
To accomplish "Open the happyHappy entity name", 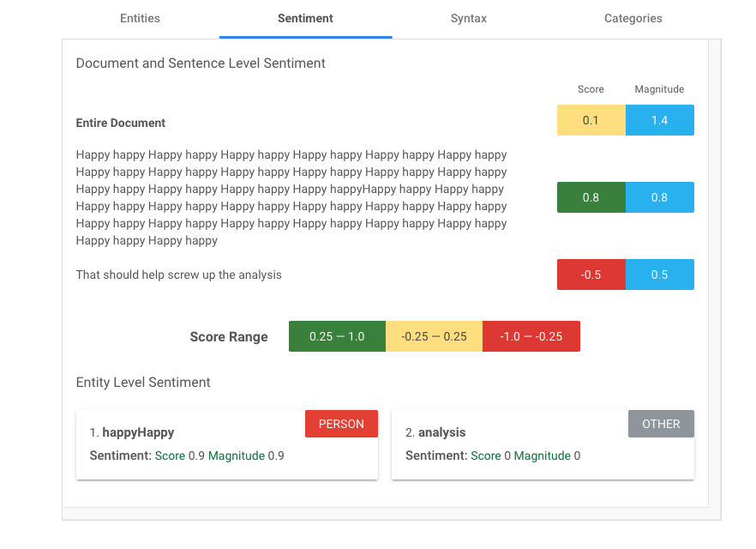I will tap(138, 432).
